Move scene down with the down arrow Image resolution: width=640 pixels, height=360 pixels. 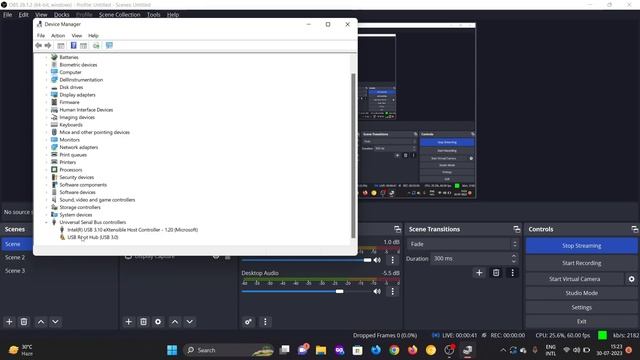(x=56, y=322)
